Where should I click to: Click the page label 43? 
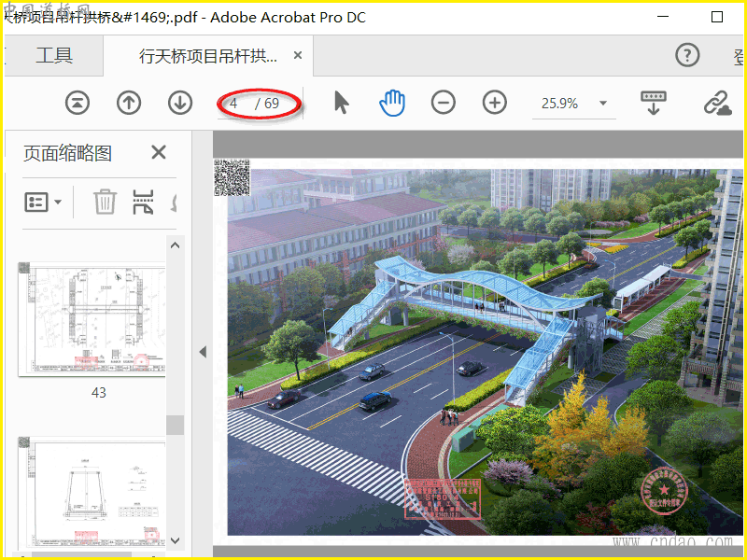coord(99,393)
